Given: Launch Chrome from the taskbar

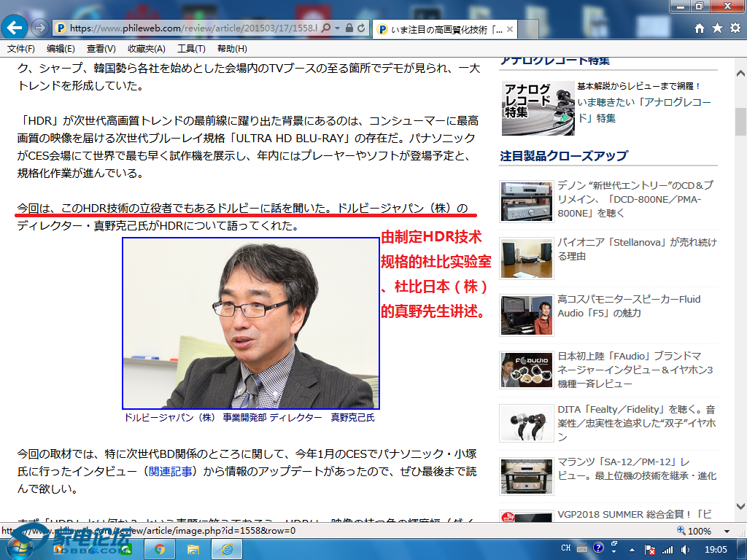Looking at the screenshot, I should [159, 548].
